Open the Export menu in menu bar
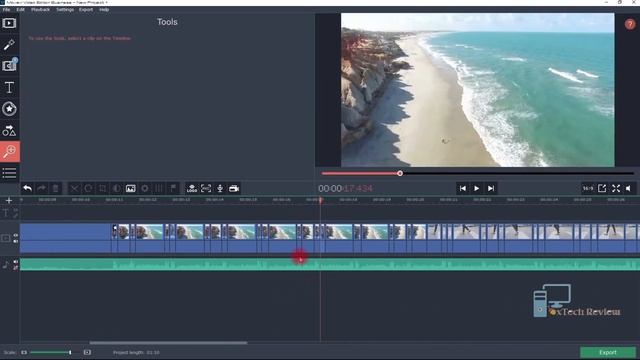Viewport: 640px width, 360px height. pyautogui.click(x=86, y=9)
